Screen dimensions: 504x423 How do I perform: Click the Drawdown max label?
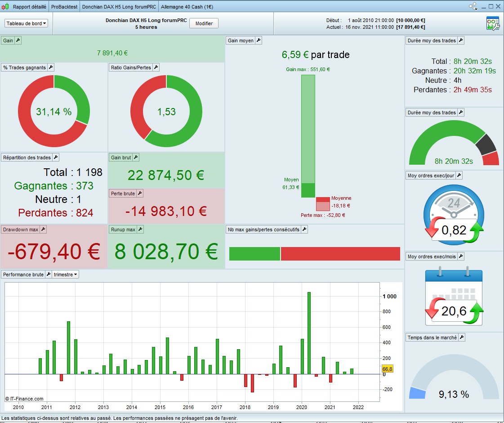21,229
